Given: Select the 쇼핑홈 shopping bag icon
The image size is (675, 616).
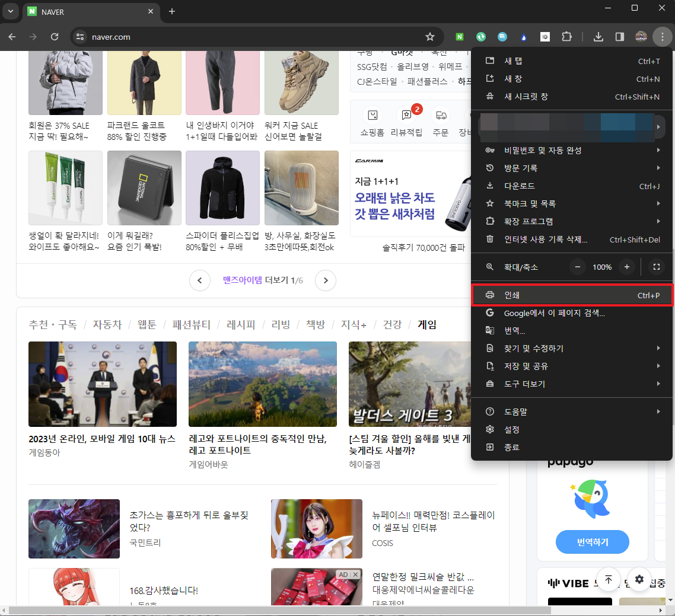Looking at the screenshot, I should pyautogui.click(x=372, y=114).
